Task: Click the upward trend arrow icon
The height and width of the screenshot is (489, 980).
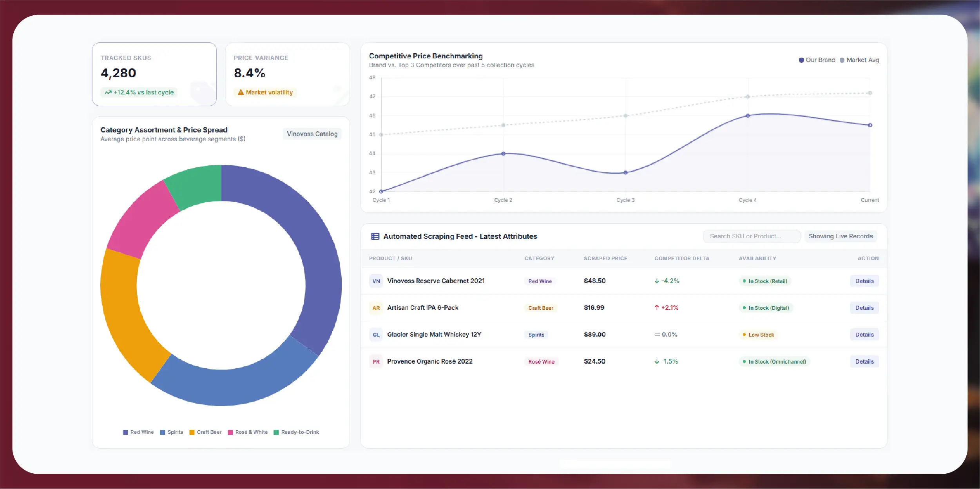Action: (x=108, y=92)
